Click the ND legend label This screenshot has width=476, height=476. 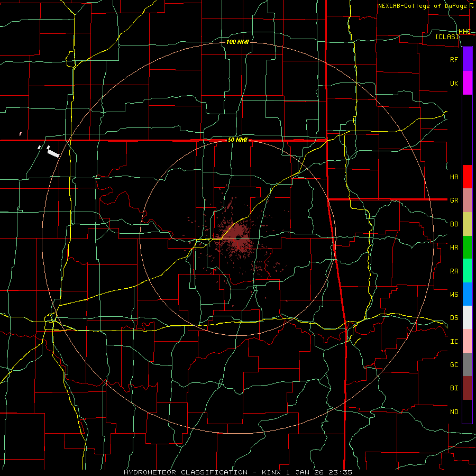pos(454,412)
